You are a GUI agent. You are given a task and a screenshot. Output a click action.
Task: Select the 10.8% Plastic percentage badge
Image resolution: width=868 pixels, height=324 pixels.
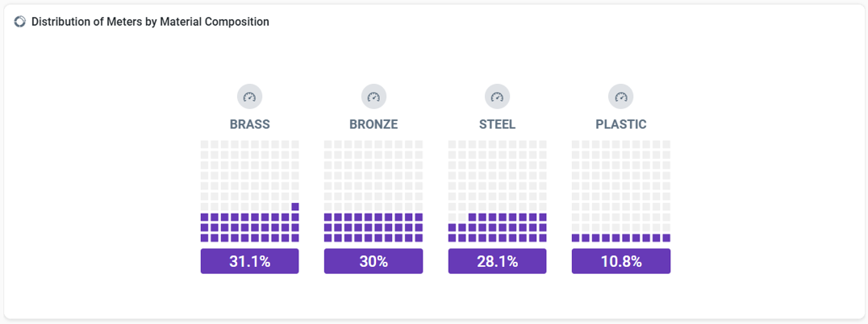pos(621,261)
